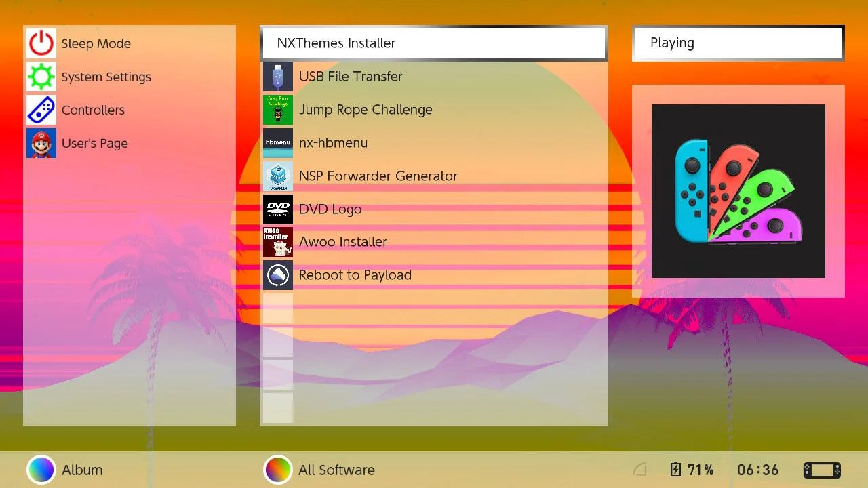Select the DVD Logo label
868x488 pixels.
(330, 209)
